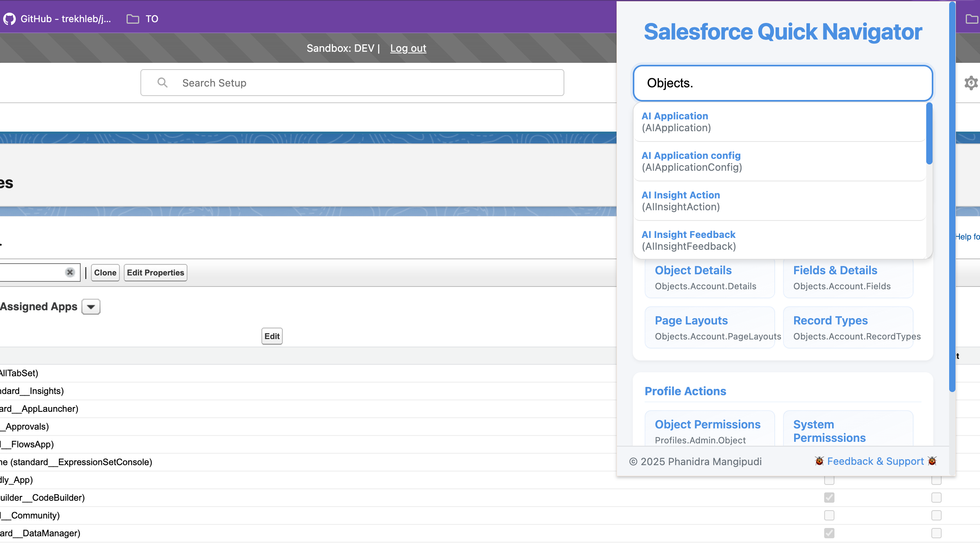Screen dimensions: 980x543
Task: Open the Record Types shortcut card
Action: 848,327
